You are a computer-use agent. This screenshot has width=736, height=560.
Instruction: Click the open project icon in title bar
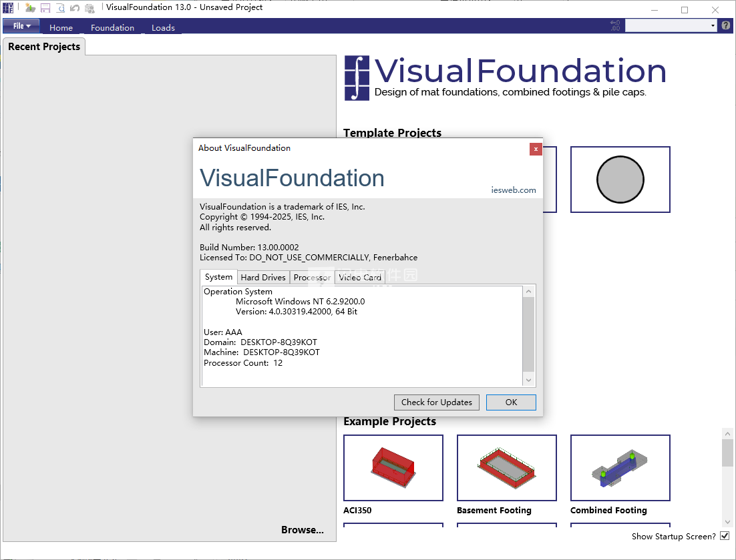pos(30,9)
